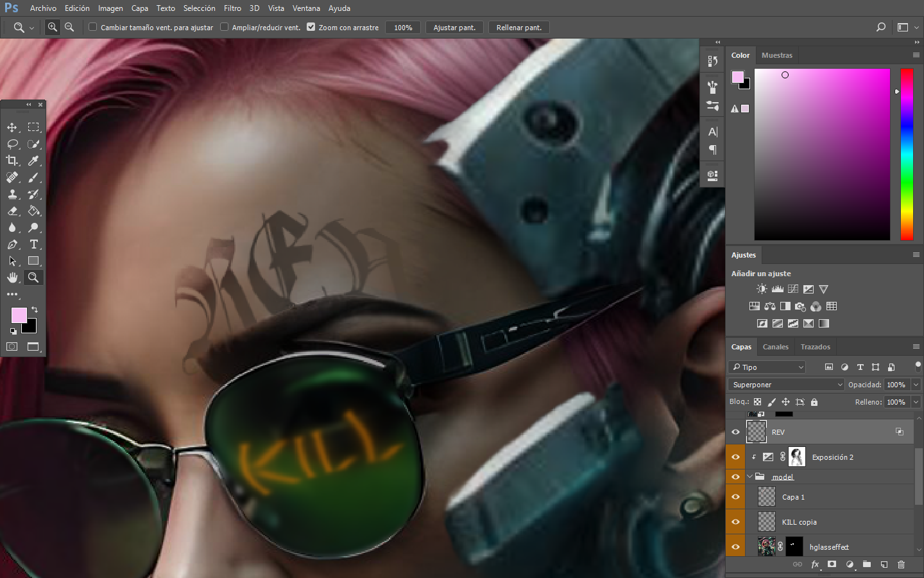Select the Eraser tool
Image resolution: width=924 pixels, height=578 pixels.
click(x=12, y=211)
